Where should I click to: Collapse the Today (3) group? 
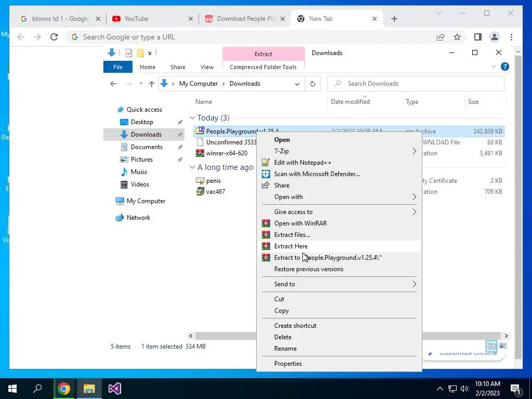(192, 118)
